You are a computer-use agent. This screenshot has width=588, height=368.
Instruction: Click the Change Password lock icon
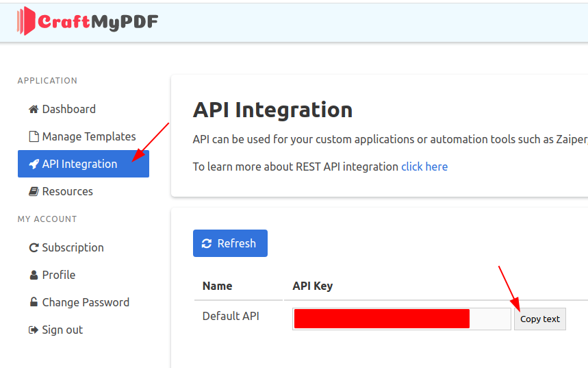(34, 302)
